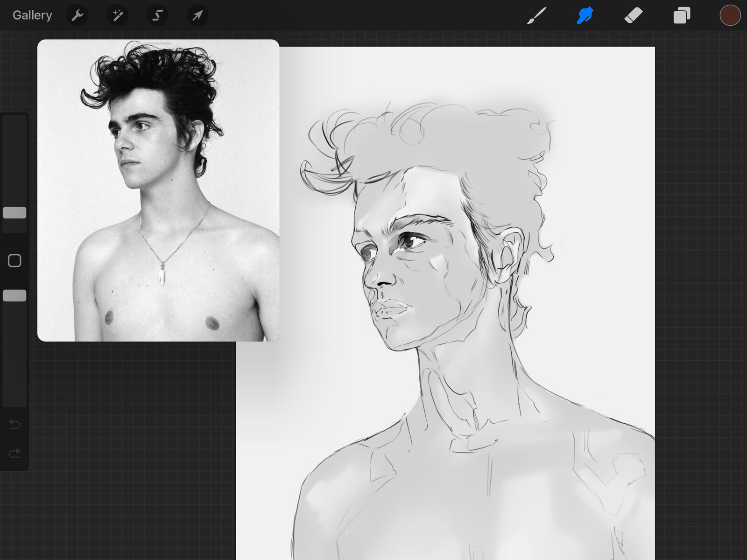Screen dimensions: 747x560
Task: Undo the last stroke
Action: (14, 424)
